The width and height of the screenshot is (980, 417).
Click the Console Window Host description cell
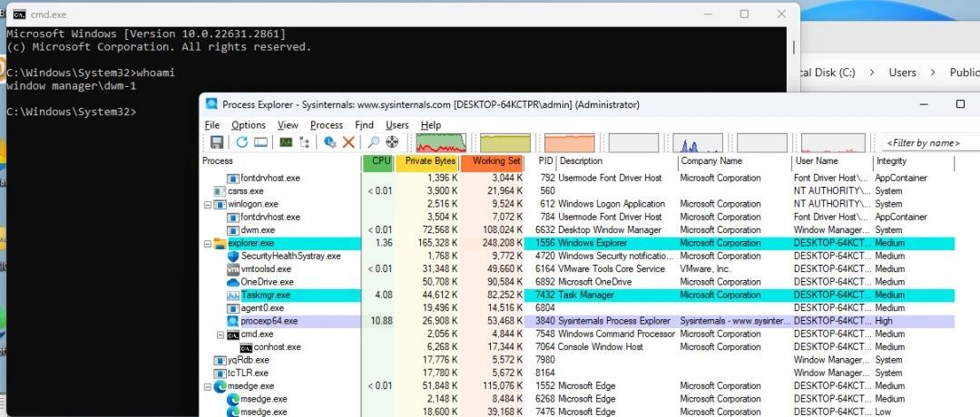point(601,347)
